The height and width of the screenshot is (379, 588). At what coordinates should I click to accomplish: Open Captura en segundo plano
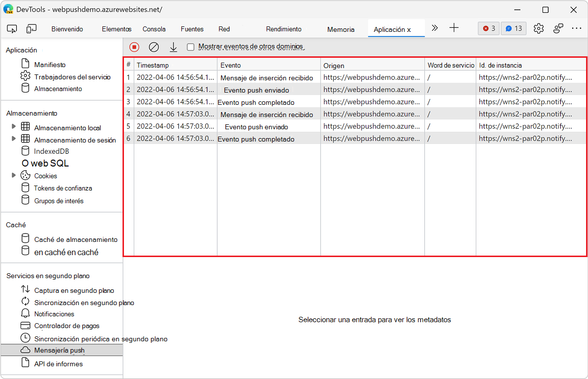(74, 290)
